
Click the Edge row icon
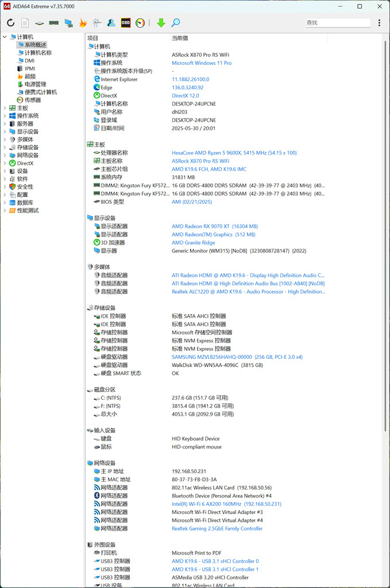pos(96,87)
